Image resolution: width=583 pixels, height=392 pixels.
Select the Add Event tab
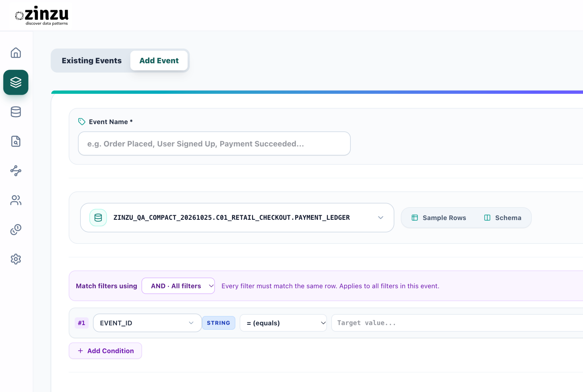click(159, 61)
